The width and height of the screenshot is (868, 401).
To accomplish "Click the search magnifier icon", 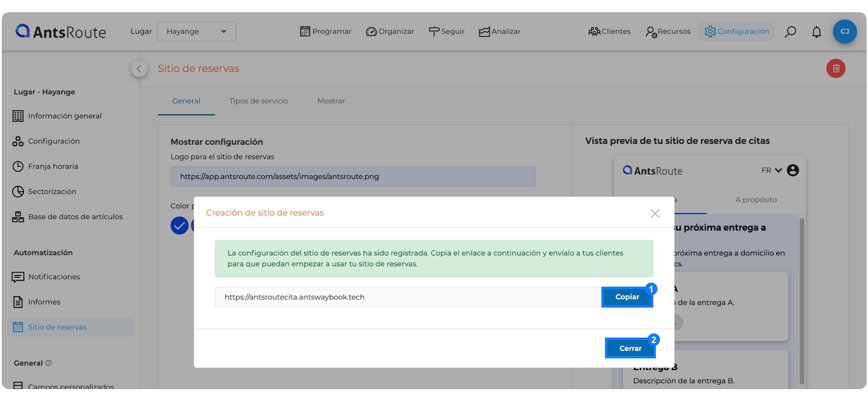I will click(790, 32).
